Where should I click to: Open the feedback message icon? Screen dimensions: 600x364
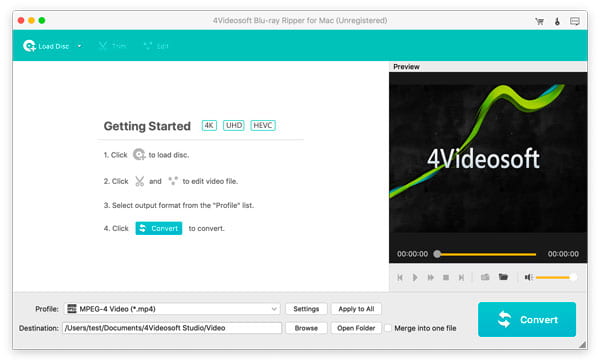coord(575,21)
